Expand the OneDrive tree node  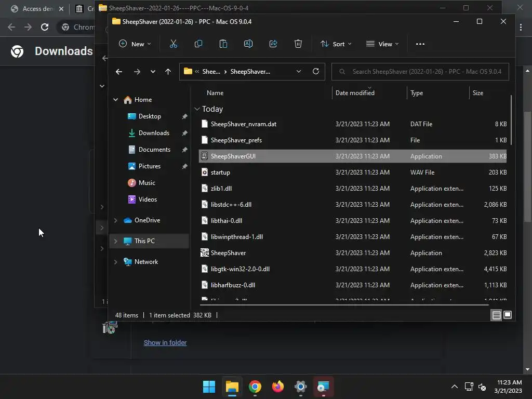(116, 220)
